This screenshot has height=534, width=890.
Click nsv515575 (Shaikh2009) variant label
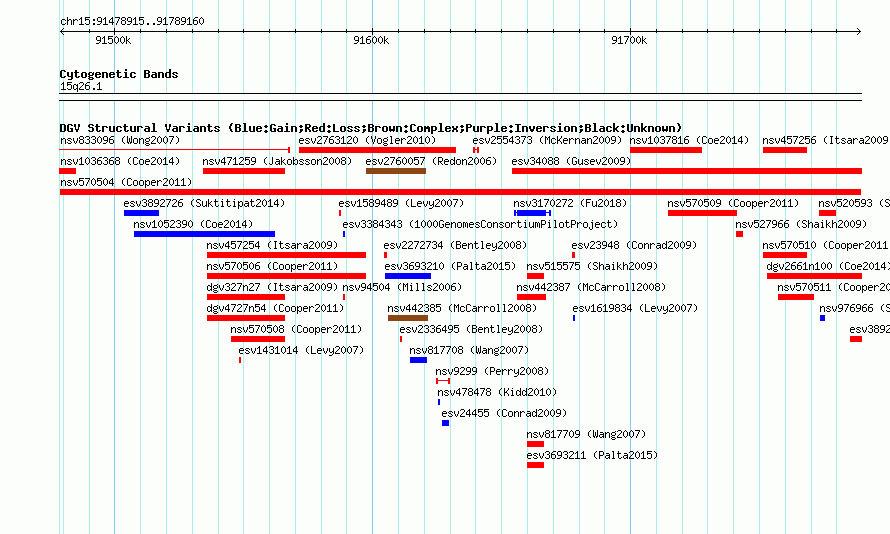592,266
